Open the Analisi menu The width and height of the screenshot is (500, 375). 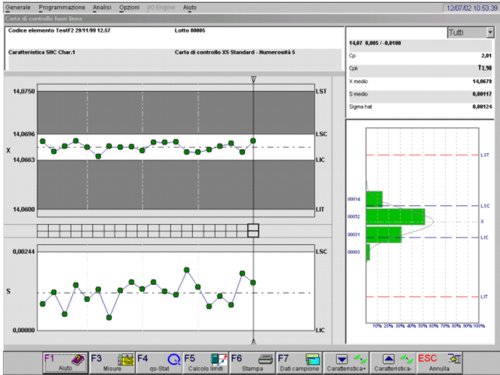click(x=102, y=7)
